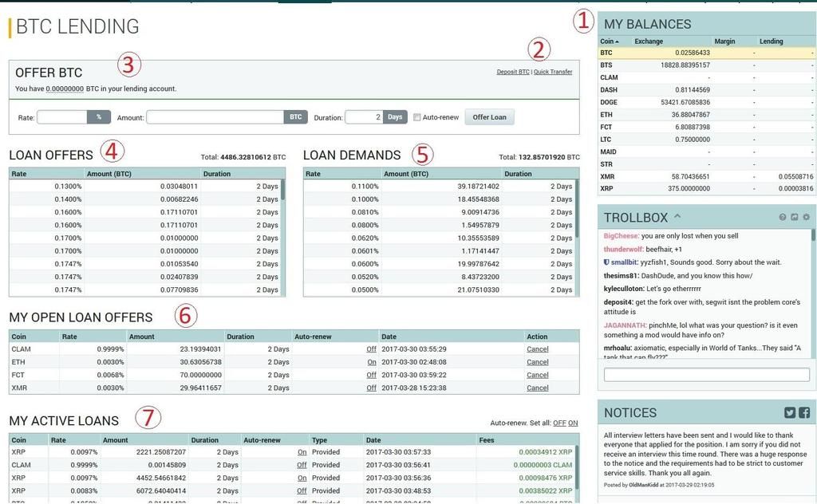Toggle auto-renew for ETH open loan offer
This screenshot has height=504, width=817.
(x=371, y=362)
